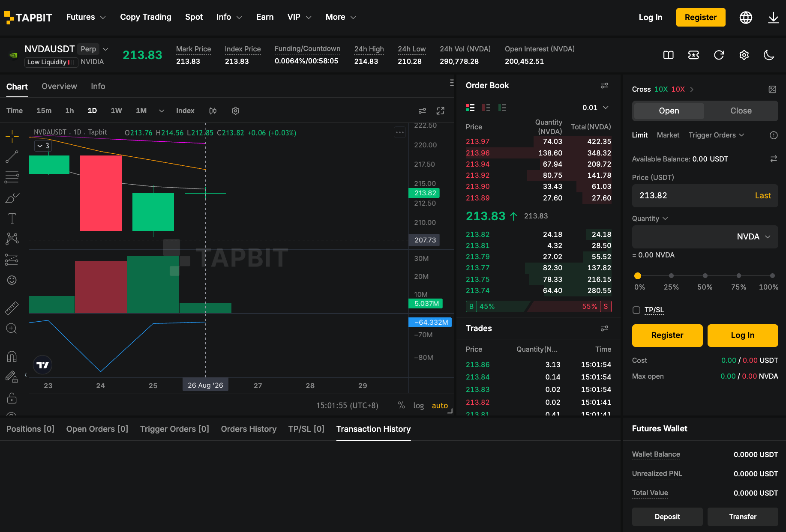Open the ruler measure tool
This screenshot has width=786, height=532.
[x=12, y=308]
